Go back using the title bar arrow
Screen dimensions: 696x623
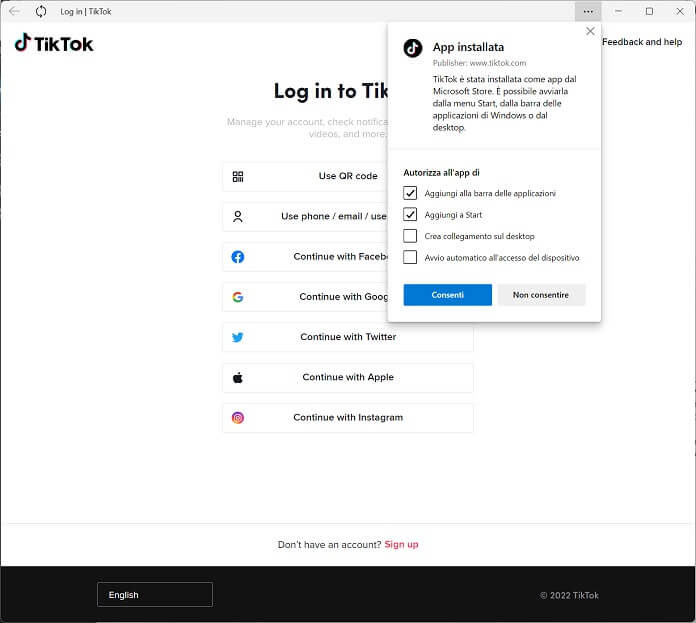[x=14, y=11]
